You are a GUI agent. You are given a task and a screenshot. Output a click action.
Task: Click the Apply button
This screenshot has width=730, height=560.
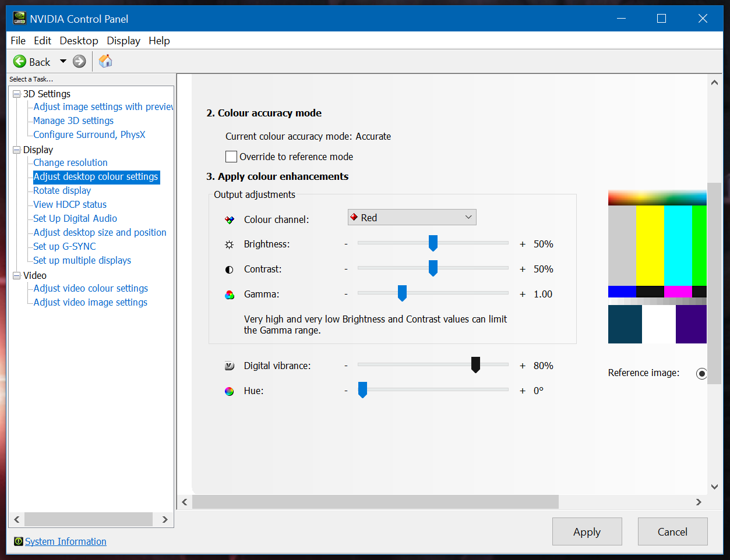[587, 531]
